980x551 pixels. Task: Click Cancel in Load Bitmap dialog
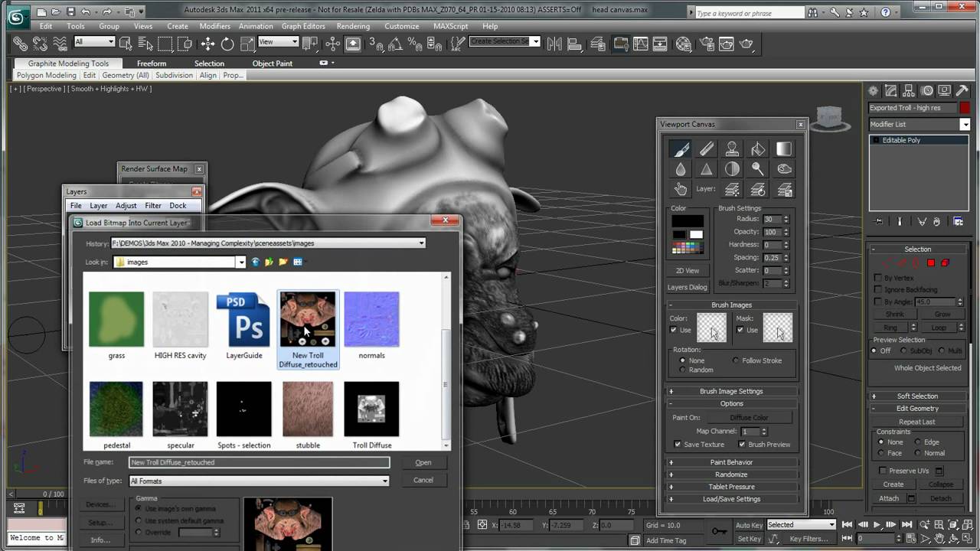(423, 481)
